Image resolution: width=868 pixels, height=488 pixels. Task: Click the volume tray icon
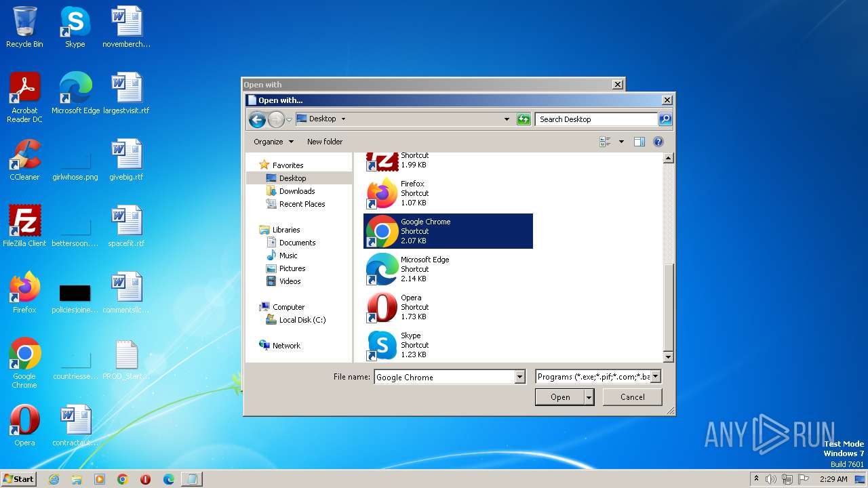tap(771, 479)
